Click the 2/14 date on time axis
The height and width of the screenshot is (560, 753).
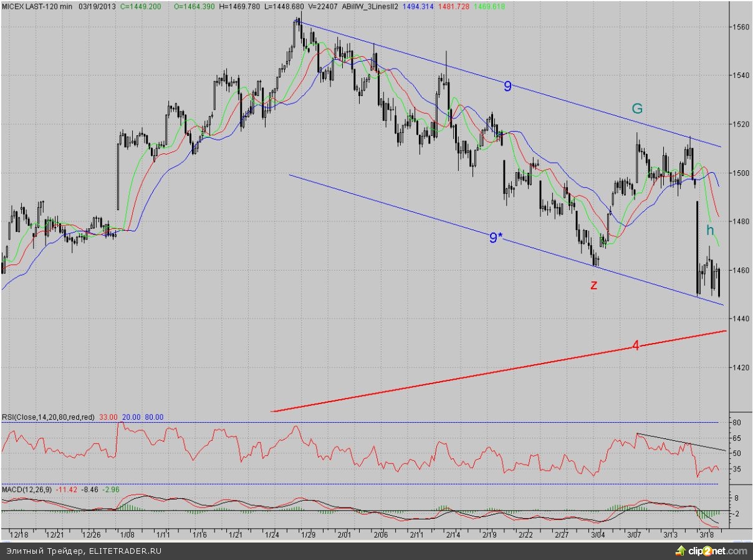453,535
